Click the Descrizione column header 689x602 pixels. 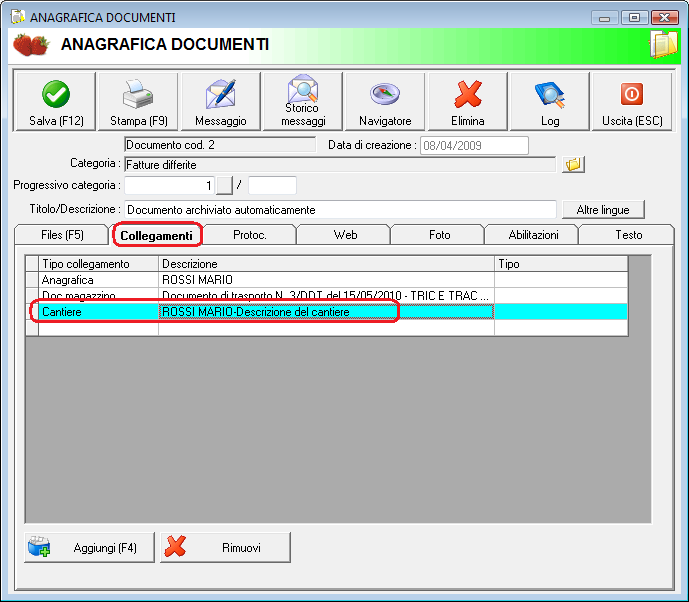point(326,264)
